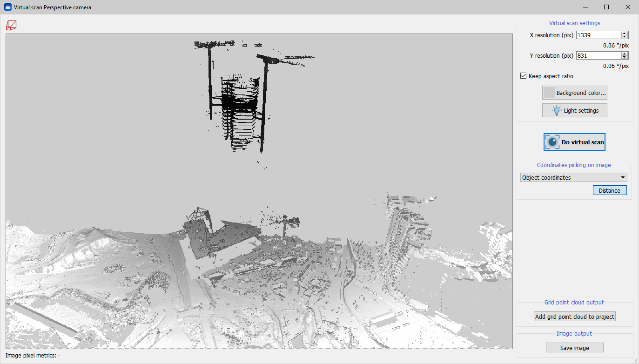Screen dimensions: 639x364
Task: Close the Virtual scan Perspective camera window
Action: [x=628, y=7]
